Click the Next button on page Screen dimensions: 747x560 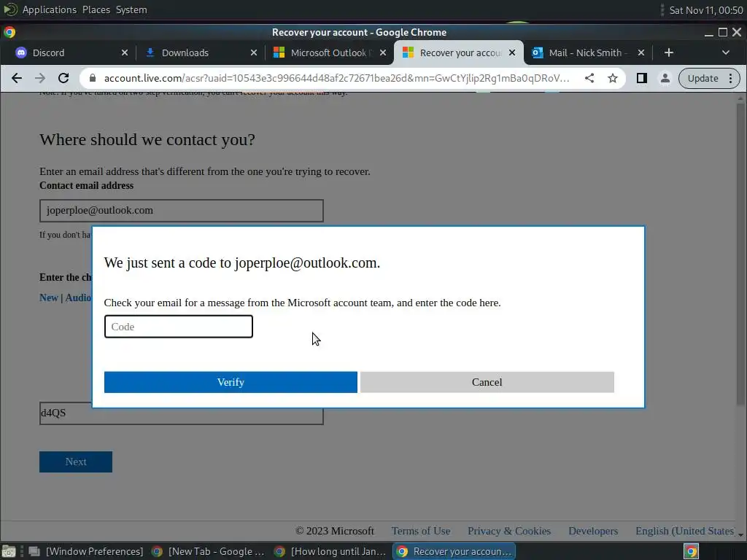pyautogui.click(x=76, y=462)
